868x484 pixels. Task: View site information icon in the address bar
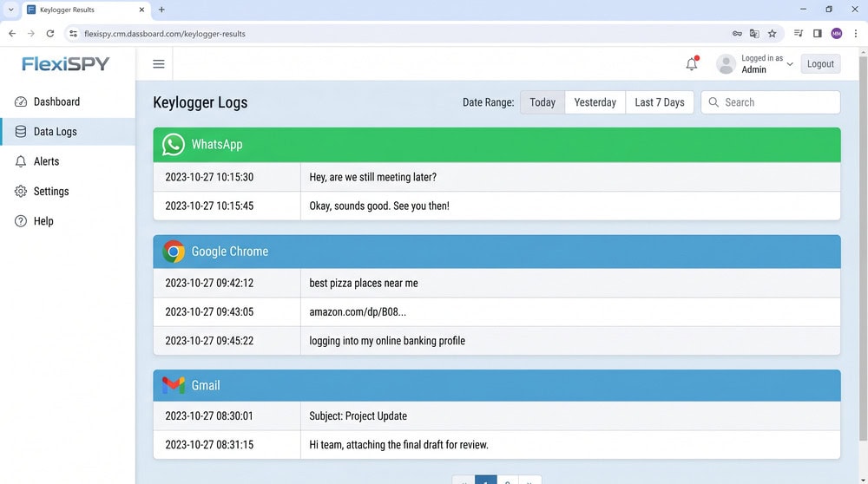point(73,34)
